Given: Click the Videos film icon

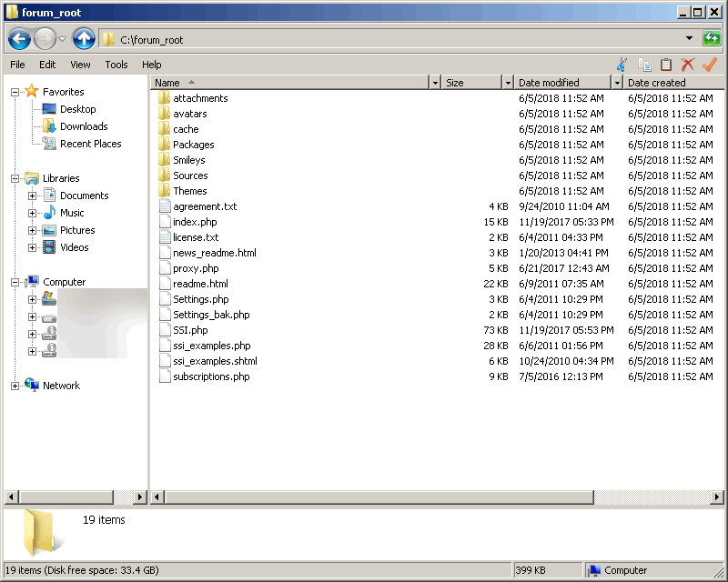Looking at the screenshot, I should 49,247.
